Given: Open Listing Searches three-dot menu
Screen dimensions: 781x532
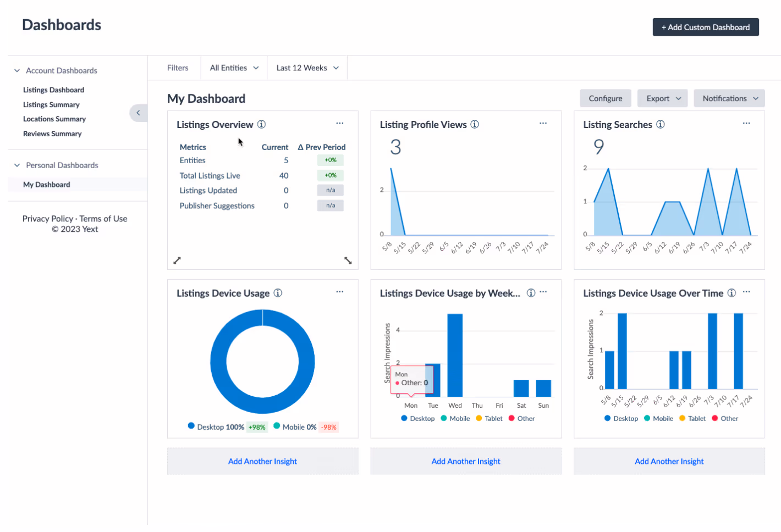Looking at the screenshot, I should pos(746,123).
